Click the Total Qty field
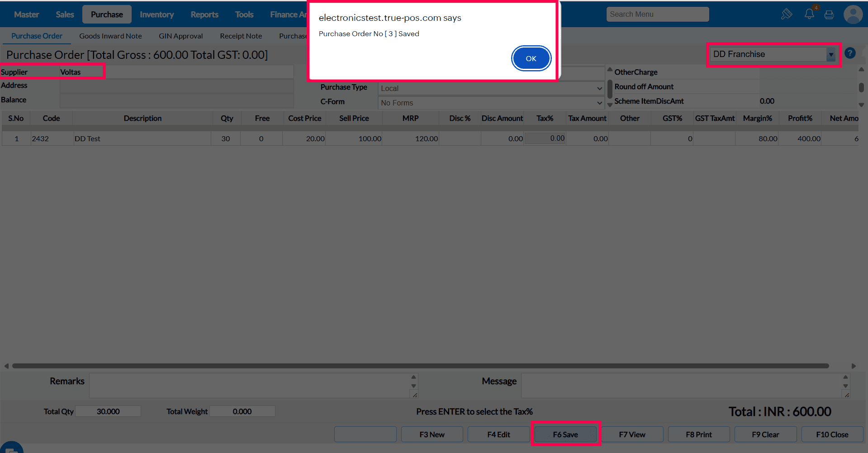The width and height of the screenshot is (868, 453). click(x=108, y=411)
